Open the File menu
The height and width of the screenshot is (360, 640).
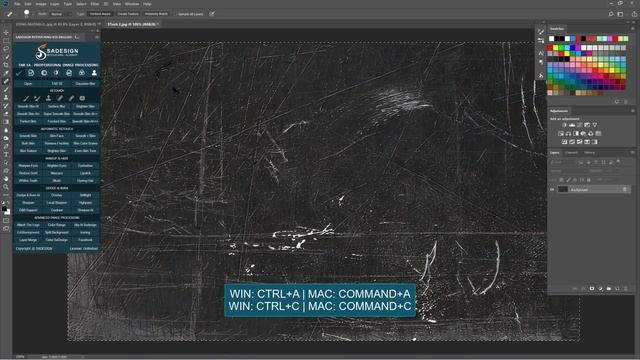18,4
